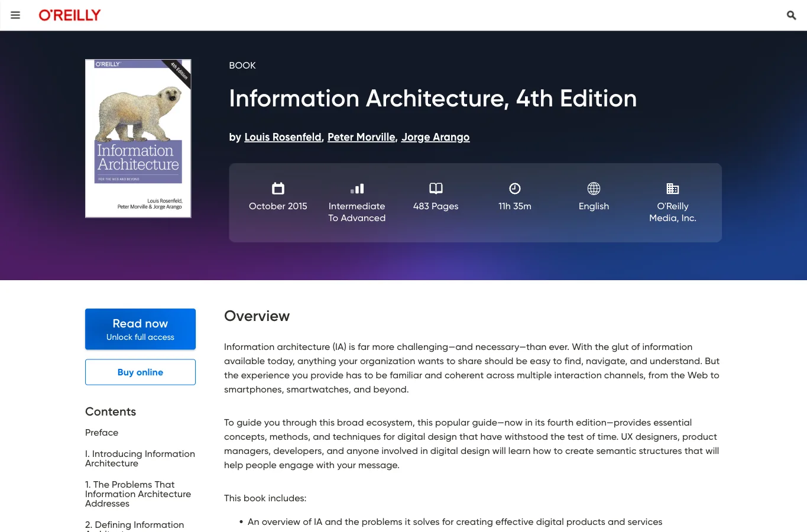Open the hamburger navigation menu
807x532 pixels.
tap(15, 15)
